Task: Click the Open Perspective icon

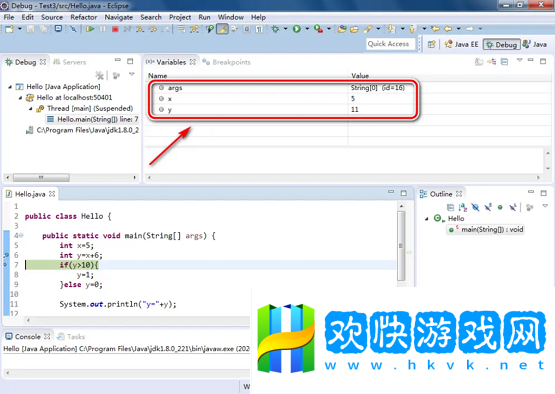Action: point(431,44)
